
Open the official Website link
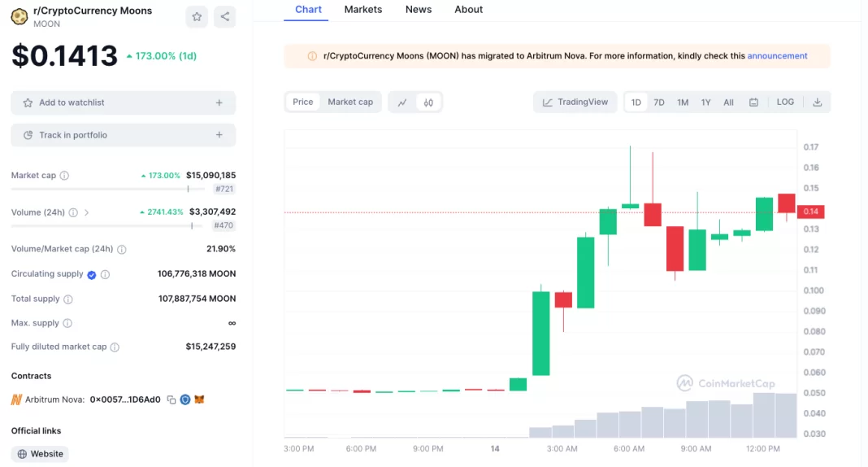(x=40, y=454)
